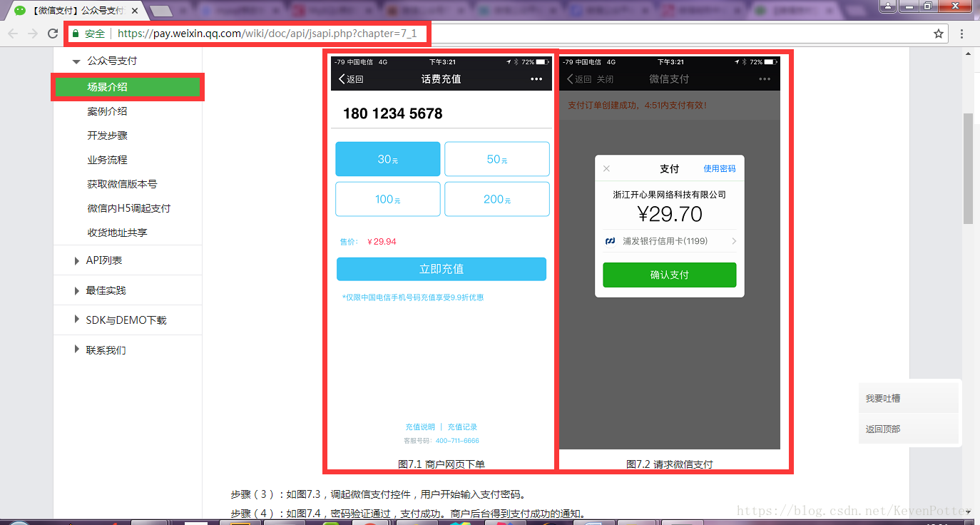Go back using browser back arrow

(x=13, y=34)
